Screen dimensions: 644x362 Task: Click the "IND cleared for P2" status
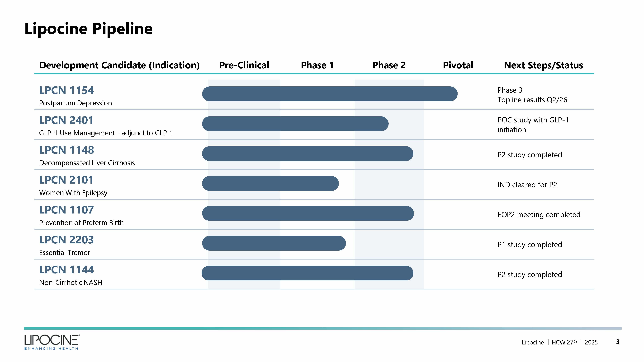pos(527,185)
